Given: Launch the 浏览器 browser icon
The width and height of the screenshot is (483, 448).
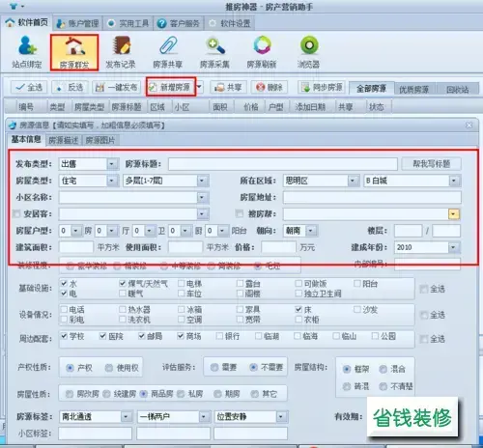Looking at the screenshot, I should tap(308, 51).
